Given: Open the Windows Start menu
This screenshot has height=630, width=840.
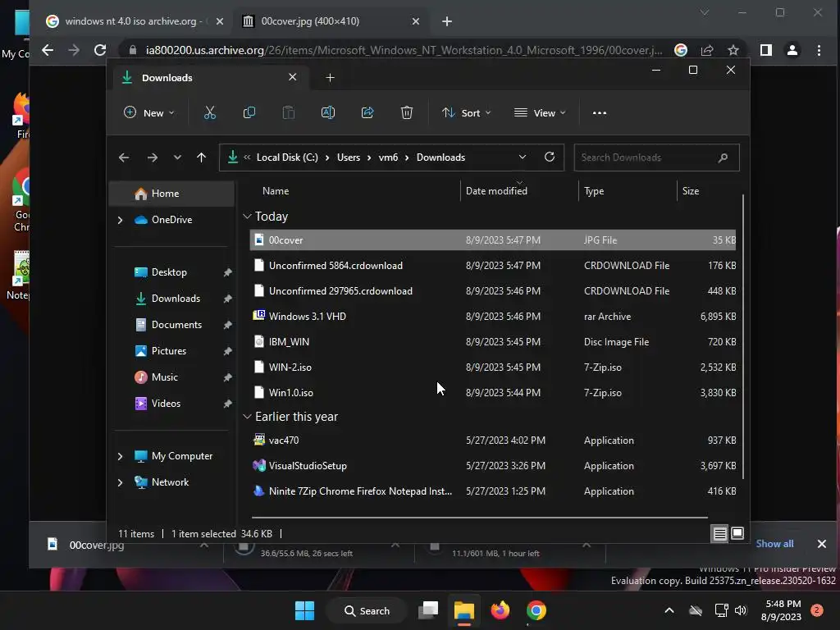Looking at the screenshot, I should (305, 610).
